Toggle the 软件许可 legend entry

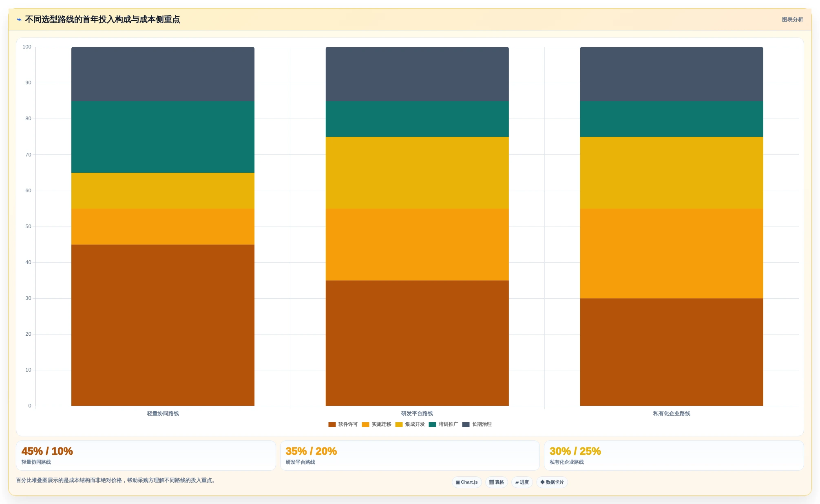(343, 424)
